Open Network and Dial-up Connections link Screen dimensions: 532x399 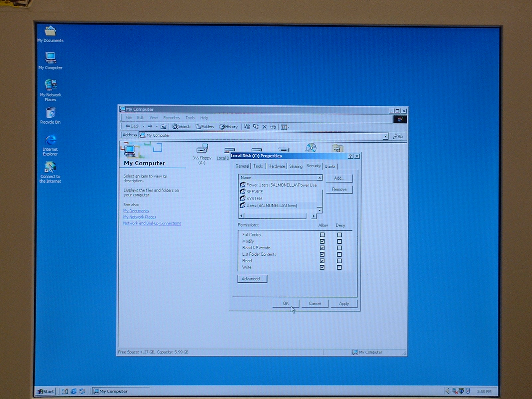click(x=152, y=223)
